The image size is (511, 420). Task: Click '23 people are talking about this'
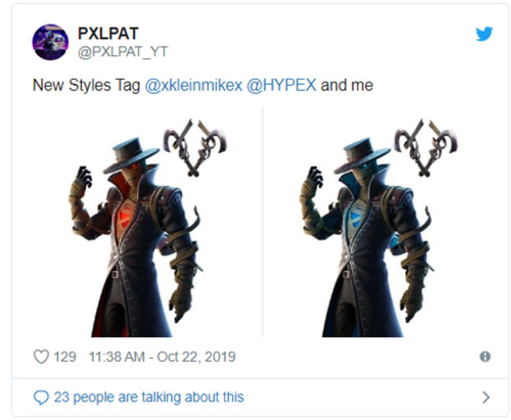(149, 397)
